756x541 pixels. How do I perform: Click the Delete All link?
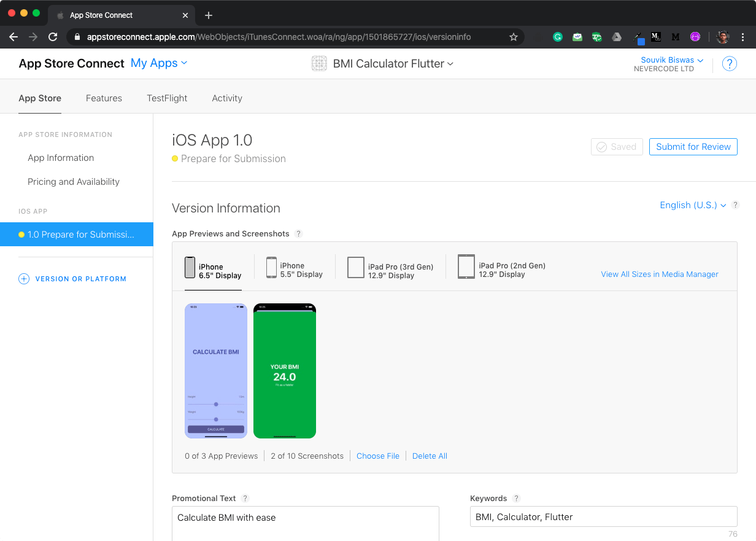(x=430, y=456)
